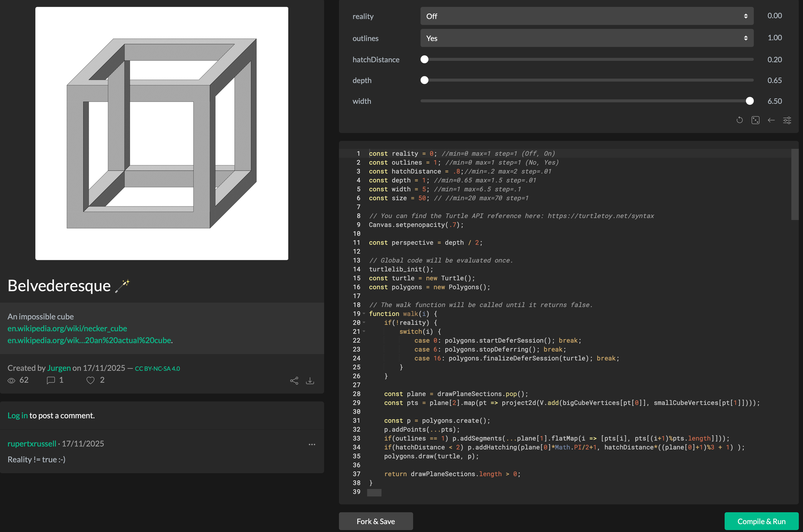Click the comment bubble icon

point(51,380)
